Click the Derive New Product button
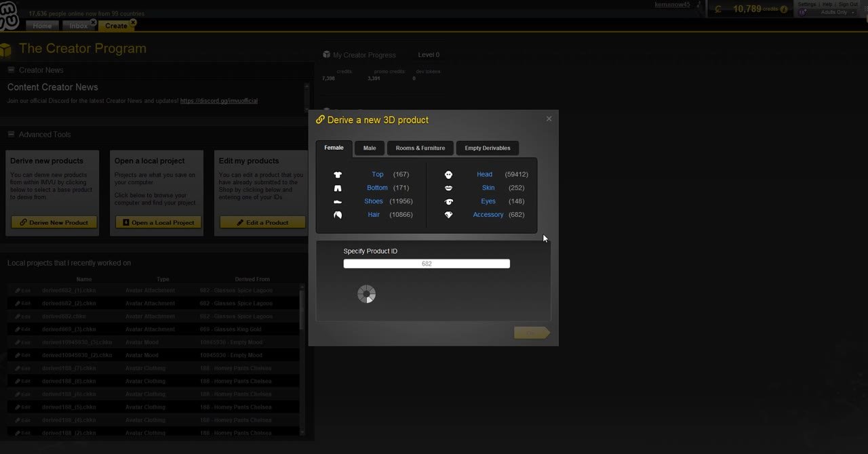This screenshot has width=868, height=454. click(x=54, y=222)
